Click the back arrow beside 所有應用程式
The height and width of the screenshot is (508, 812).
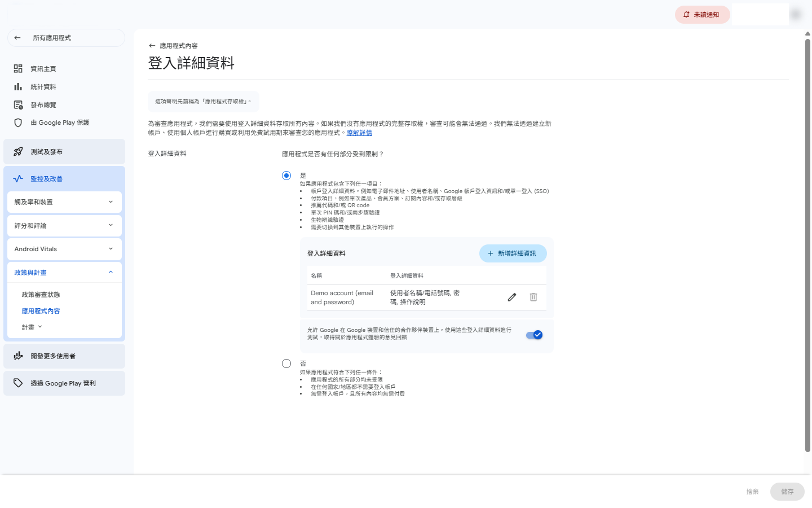click(x=17, y=38)
